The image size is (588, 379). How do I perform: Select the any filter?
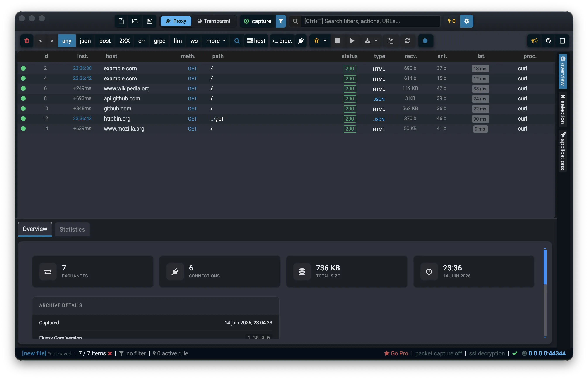point(67,41)
